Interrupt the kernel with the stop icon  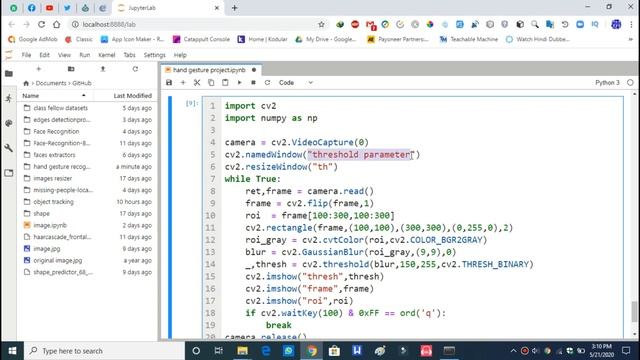point(253,82)
